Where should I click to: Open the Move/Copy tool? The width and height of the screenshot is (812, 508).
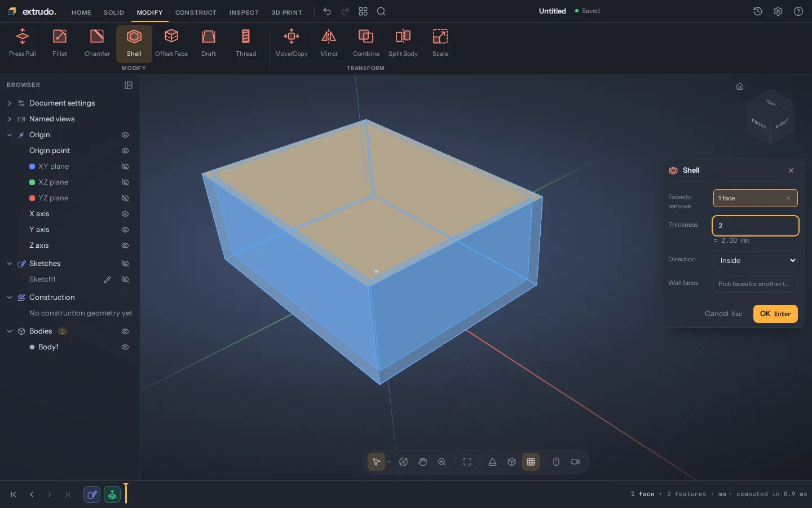[x=292, y=43]
